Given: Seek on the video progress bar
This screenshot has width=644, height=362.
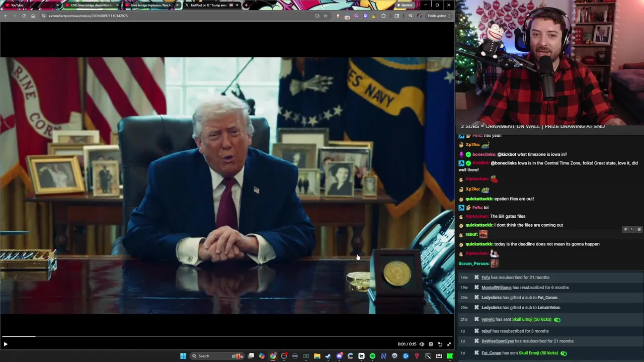Looking at the screenshot, I should pos(227,336).
